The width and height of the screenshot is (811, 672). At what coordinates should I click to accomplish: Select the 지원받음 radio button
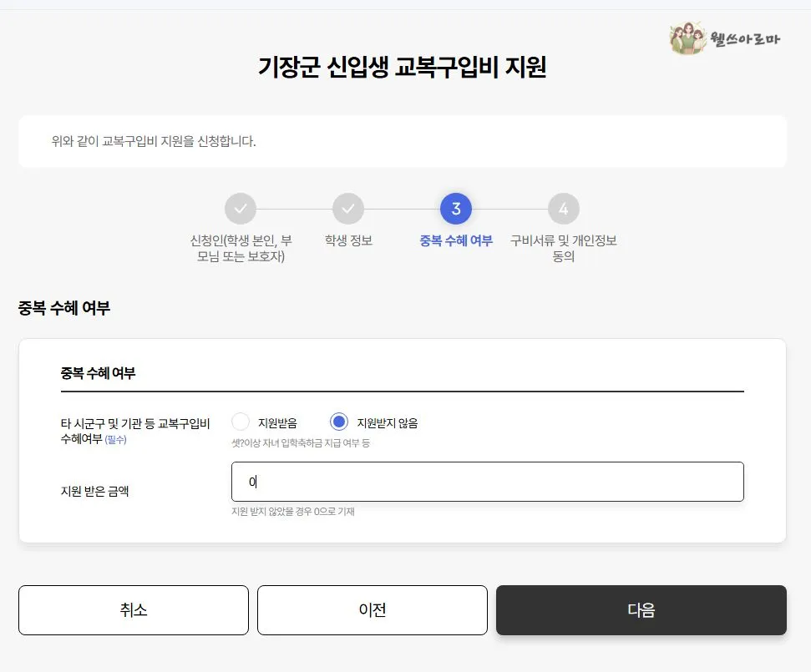click(241, 422)
